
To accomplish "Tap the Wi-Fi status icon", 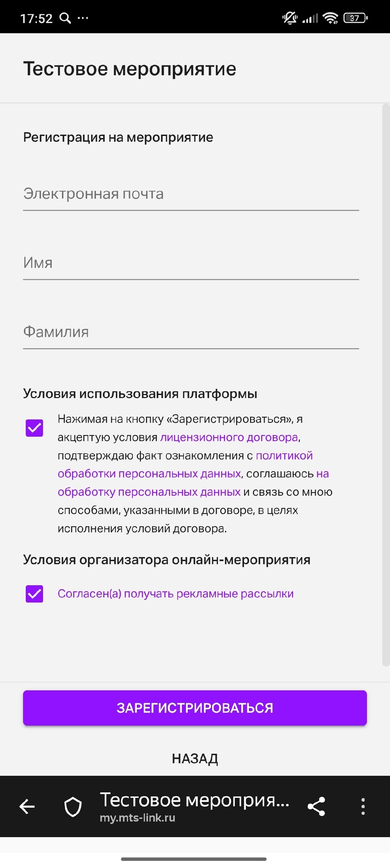I will coord(330,18).
